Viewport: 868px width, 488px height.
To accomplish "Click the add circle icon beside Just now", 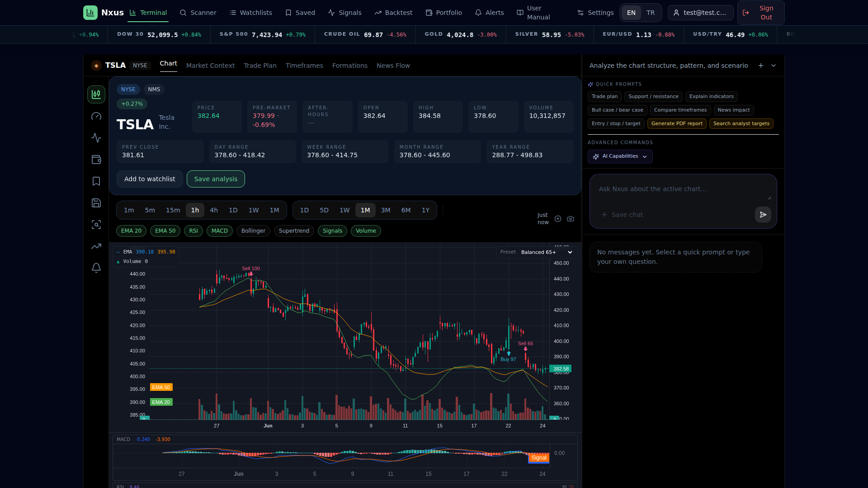I will point(558,219).
